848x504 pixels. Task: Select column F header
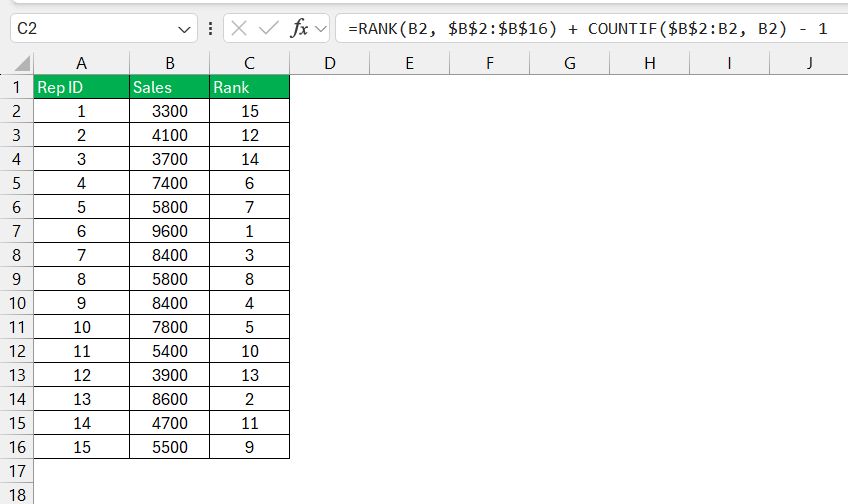(x=489, y=63)
